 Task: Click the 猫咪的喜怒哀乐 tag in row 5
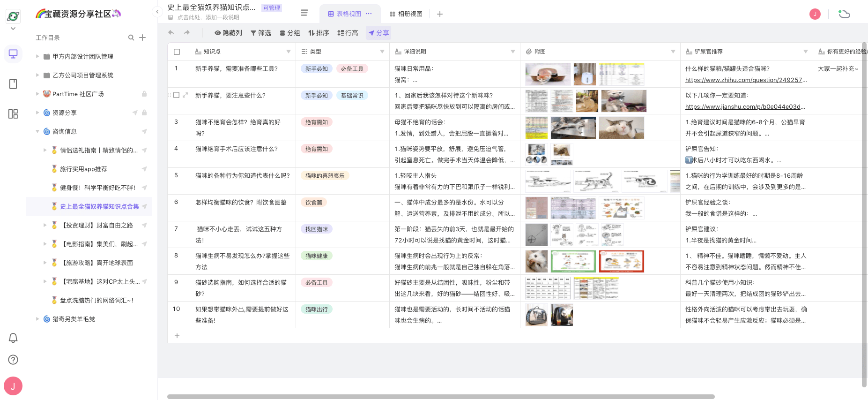[325, 175]
